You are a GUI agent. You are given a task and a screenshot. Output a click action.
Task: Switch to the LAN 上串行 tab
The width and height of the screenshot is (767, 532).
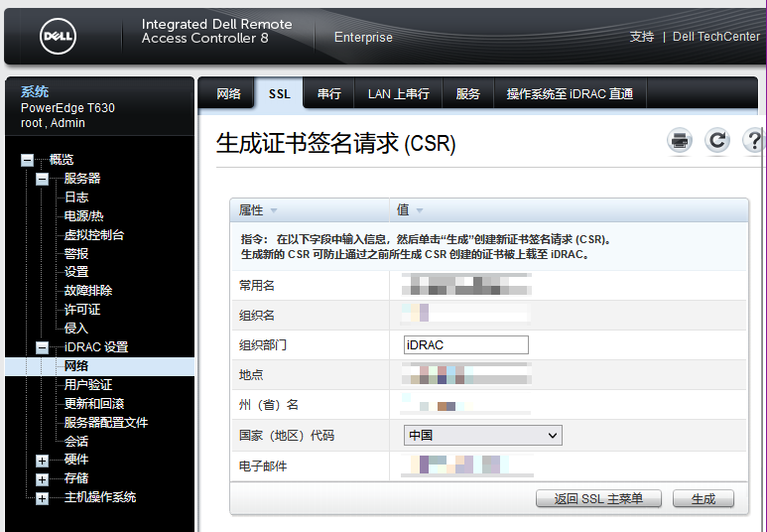[398, 94]
